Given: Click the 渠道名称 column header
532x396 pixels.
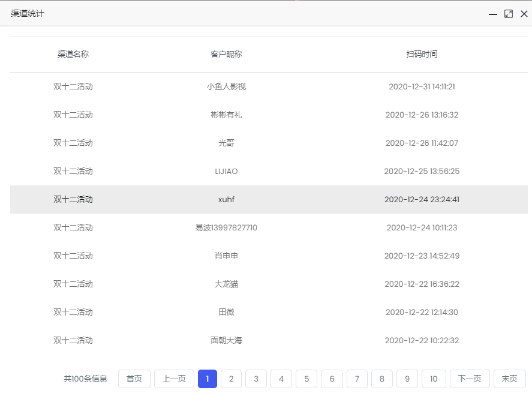Looking at the screenshot, I should click(73, 54).
